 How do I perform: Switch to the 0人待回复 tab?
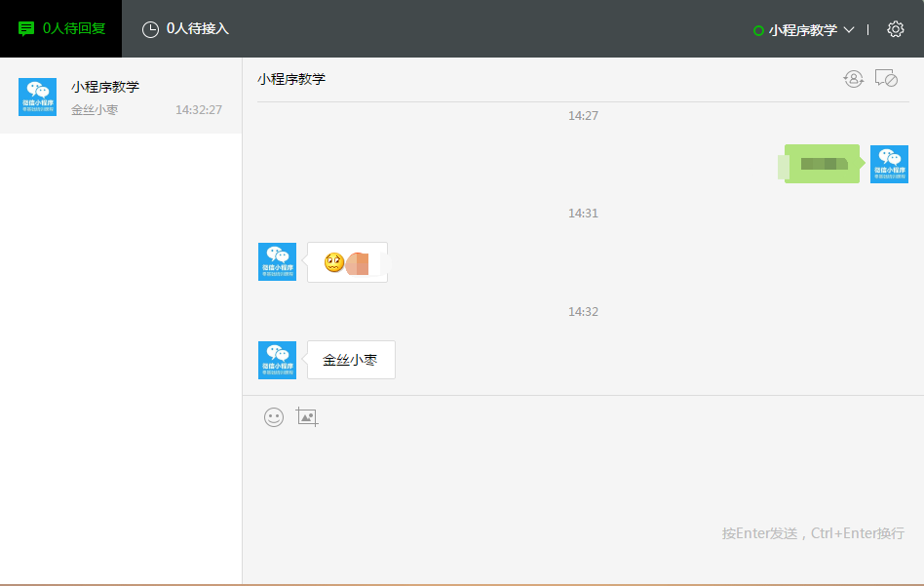coord(61,28)
